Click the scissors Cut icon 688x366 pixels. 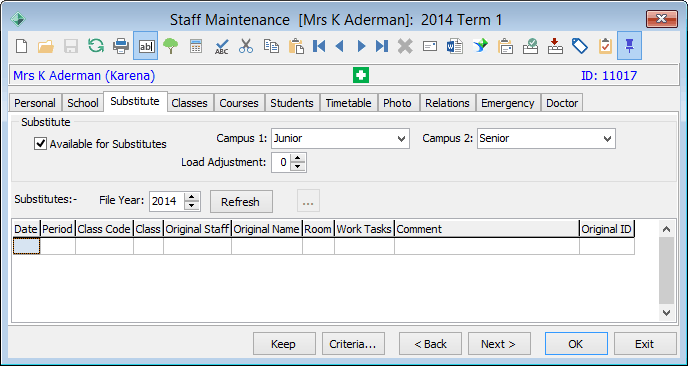pos(246,46)
